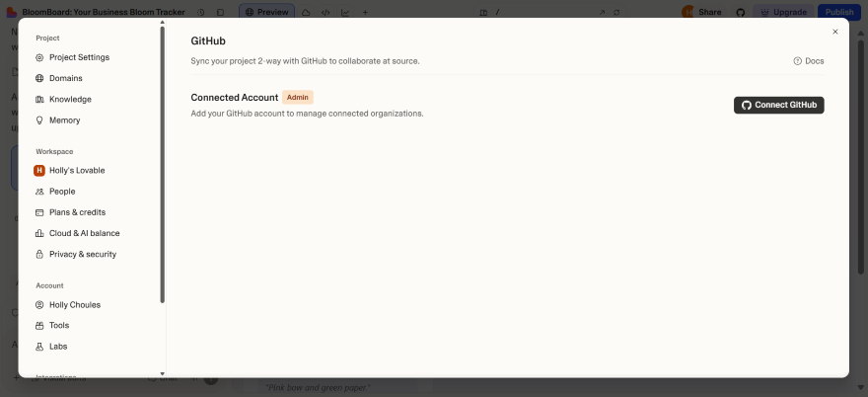The height and width of the screenshot is (397, 868).
Task: Open People settings page
Action: coord(62,192)
